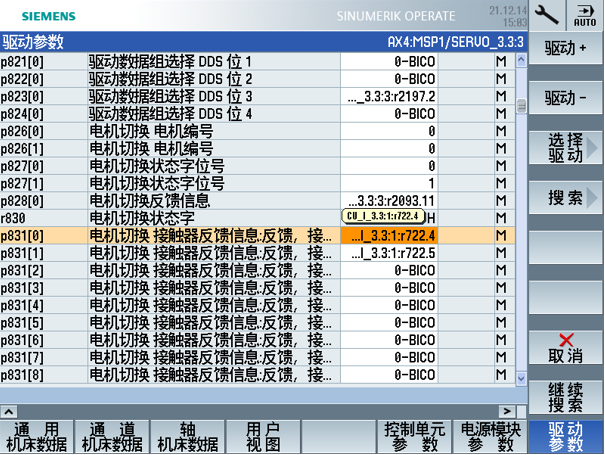Click value 0 of p827[0]
Viewport: 605px width, 455px height.
click(x=389, y=166)
